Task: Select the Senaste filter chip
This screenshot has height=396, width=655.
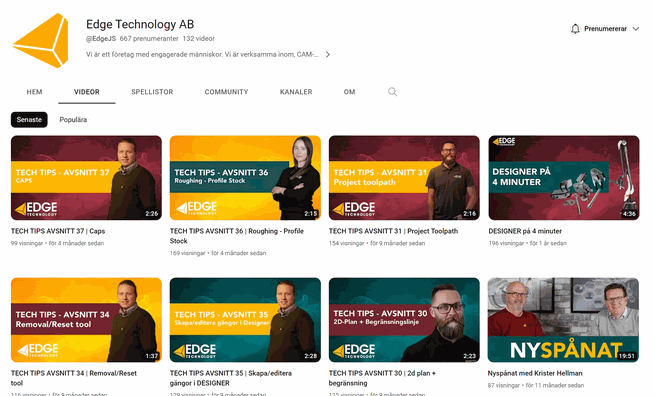Action: [29, 119]
